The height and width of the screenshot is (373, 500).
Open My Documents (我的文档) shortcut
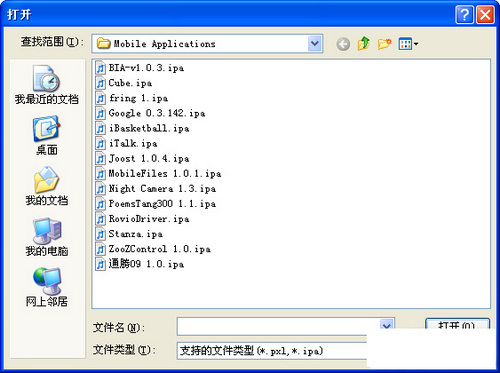[46, 186]
